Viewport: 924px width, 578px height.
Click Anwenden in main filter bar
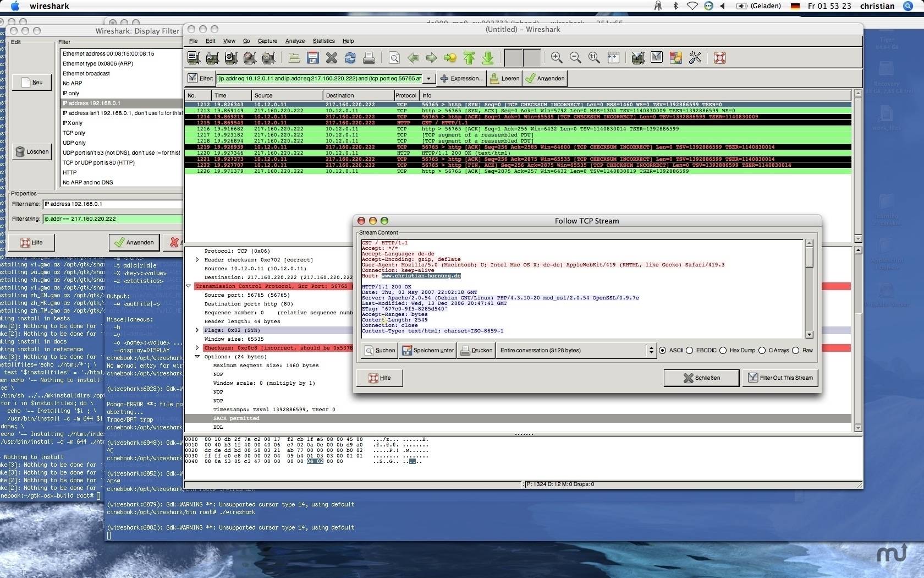544,79
